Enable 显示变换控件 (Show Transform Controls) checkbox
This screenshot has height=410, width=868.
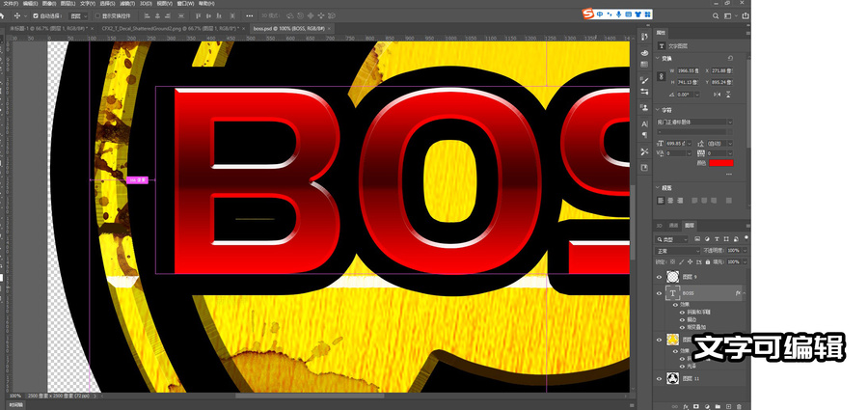[x=98, y=16]
